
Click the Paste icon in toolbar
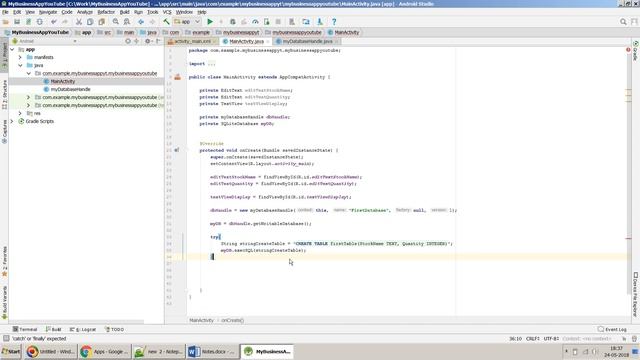102,22
